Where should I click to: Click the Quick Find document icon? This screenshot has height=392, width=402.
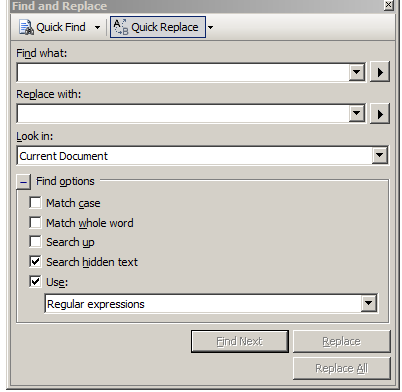point(26,27)
